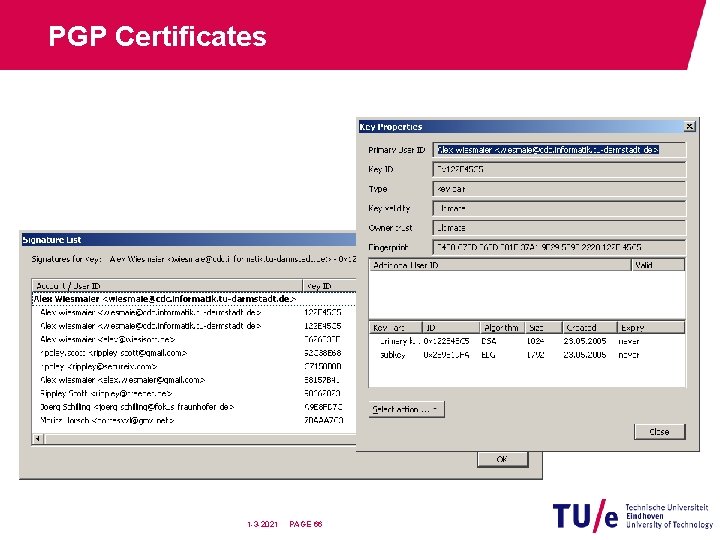720x540 pixels.
Task: Click the Signature List left scroll arrow
Action: tap(38, 439)
